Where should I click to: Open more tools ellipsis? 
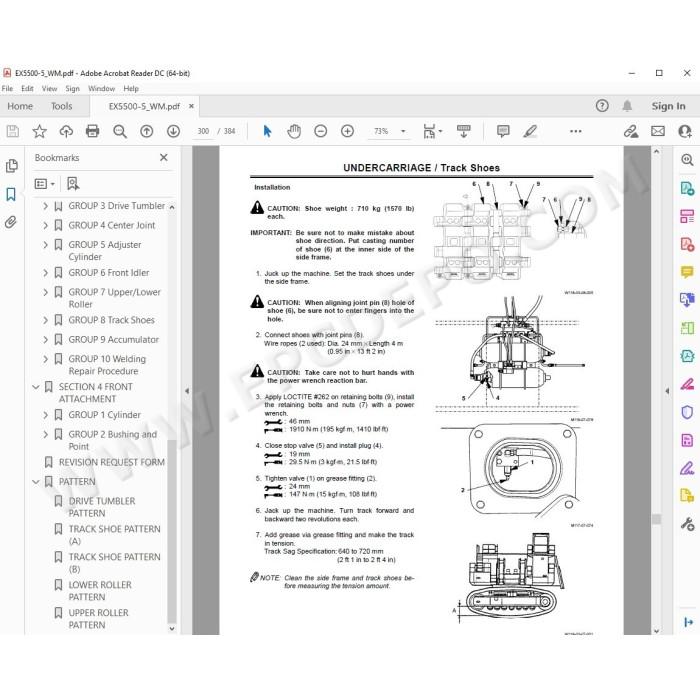point(575,131)
